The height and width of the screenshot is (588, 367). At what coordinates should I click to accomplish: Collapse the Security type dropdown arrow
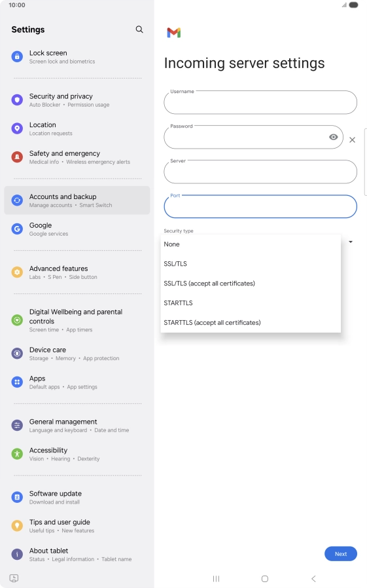click(351, 242)
